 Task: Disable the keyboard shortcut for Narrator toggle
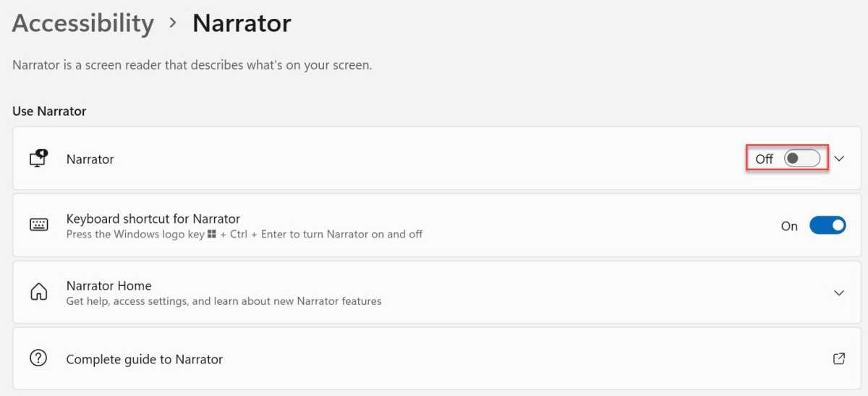[x=827, y=226]
